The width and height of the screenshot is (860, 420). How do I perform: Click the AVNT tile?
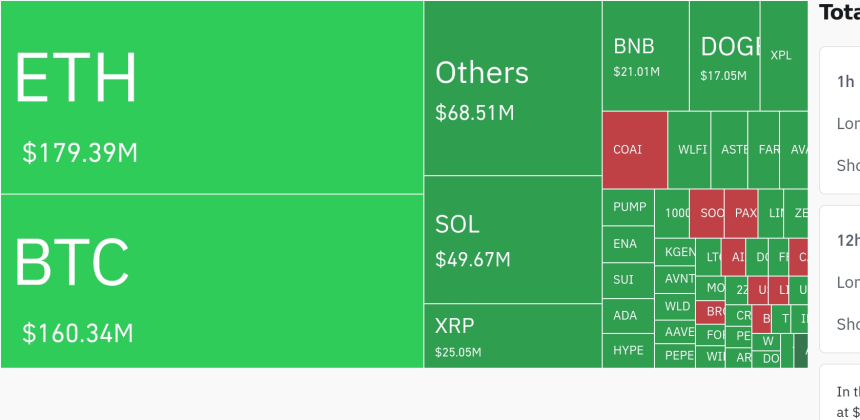pyautogui.click(x=677, y=279)
